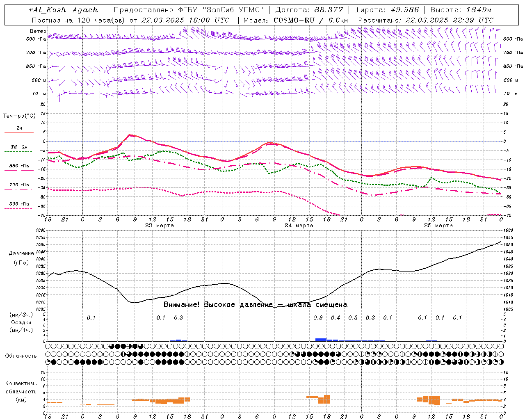The image size is (525, 420).
Task: Click the "Td 2м" dew point legend entry
Action: coord(19,147)
